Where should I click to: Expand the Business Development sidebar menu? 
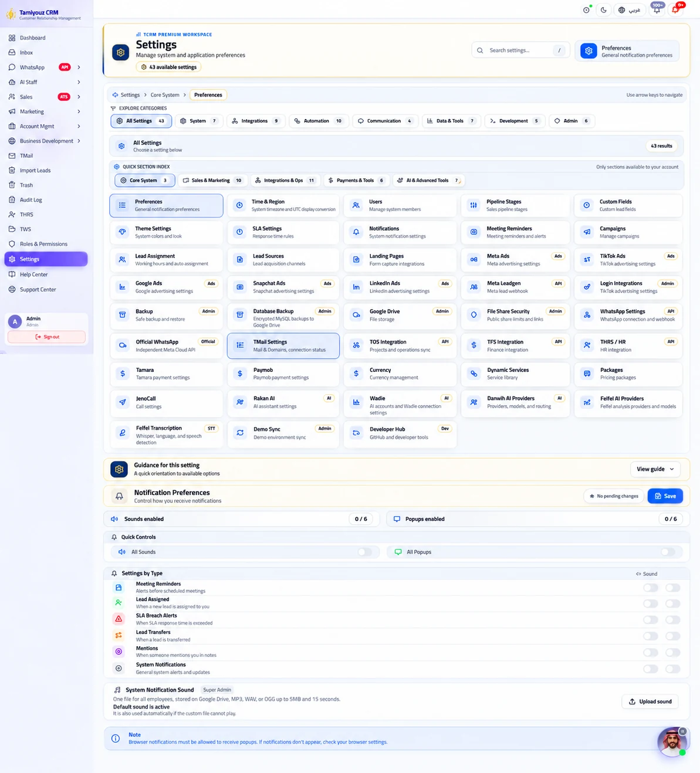click(79, 141)
